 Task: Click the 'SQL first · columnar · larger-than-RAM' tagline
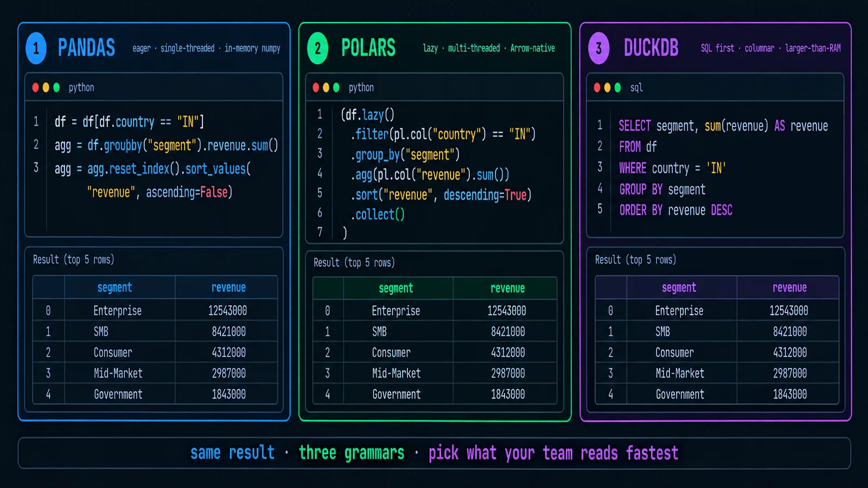(771, 48)
